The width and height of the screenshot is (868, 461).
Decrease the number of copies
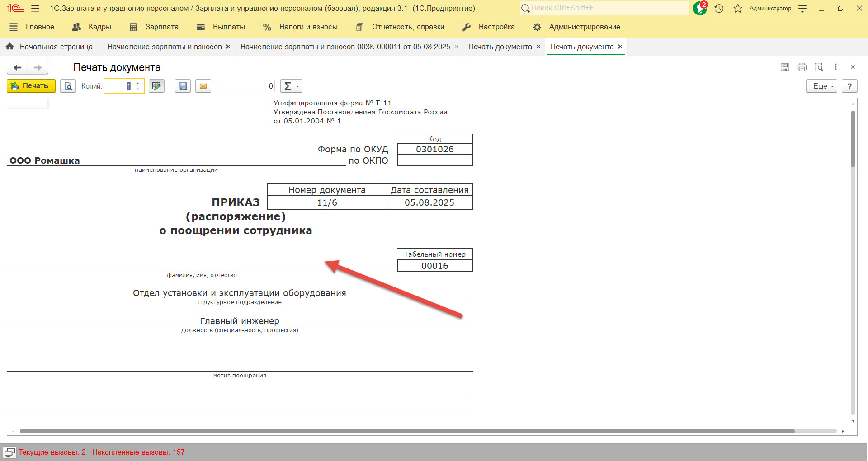[x=138, y=89]
